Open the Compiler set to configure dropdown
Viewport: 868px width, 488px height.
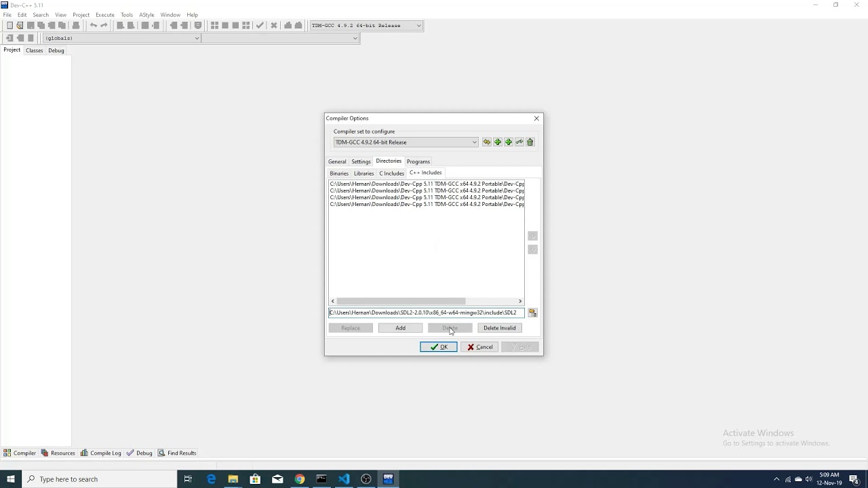406,142
